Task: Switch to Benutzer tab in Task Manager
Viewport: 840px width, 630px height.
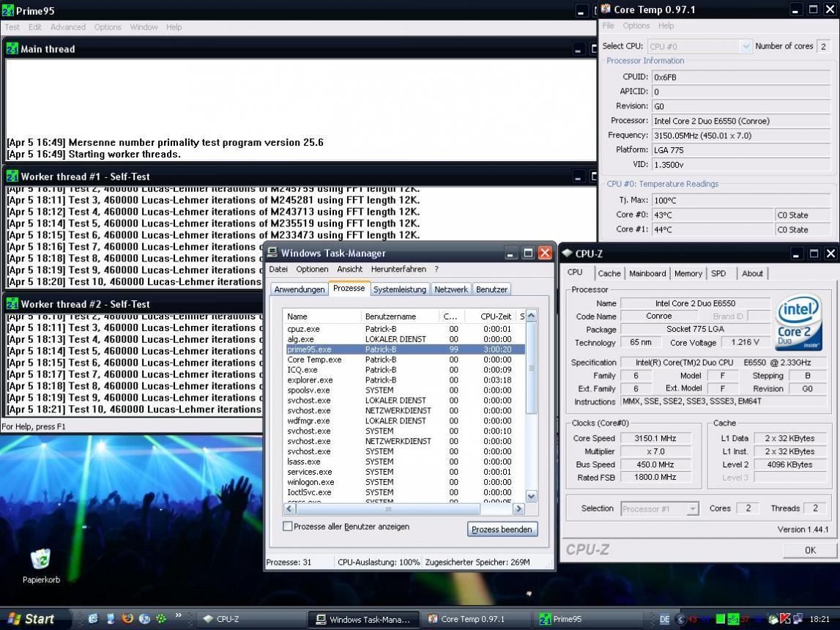Action: point(491,289)
